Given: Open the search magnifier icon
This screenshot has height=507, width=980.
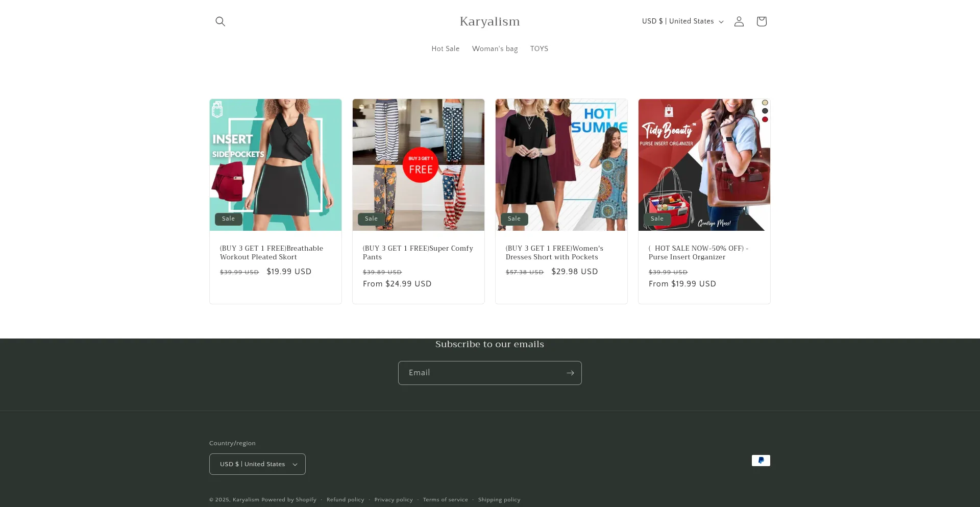Looking at the screenshot, I should pyautogui.click(x=220, y=21).
